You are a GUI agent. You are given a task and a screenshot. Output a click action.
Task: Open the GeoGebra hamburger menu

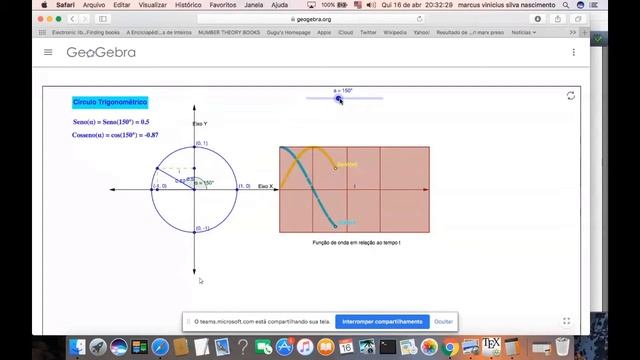tap(48, 52)
